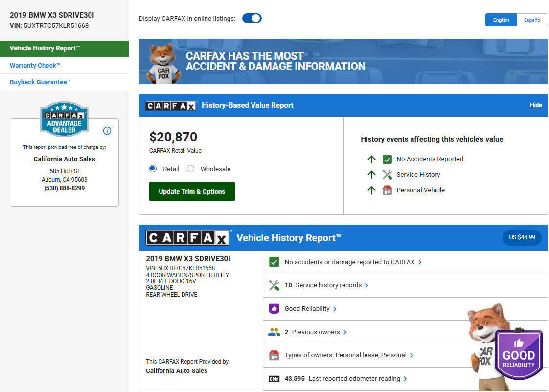
Task: Click the Good Reliability fox shield badge
Action: click(519, 355)
